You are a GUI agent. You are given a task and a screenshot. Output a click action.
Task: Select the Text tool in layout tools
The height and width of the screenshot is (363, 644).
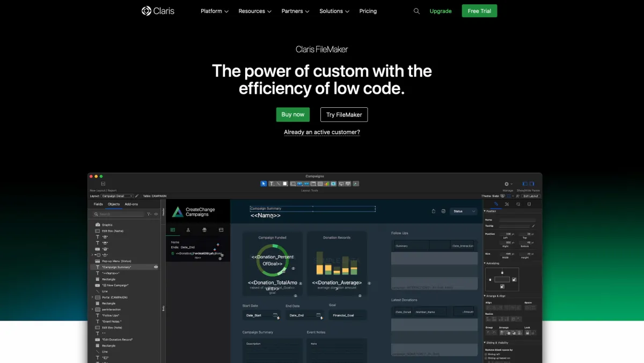click(272, 184)
